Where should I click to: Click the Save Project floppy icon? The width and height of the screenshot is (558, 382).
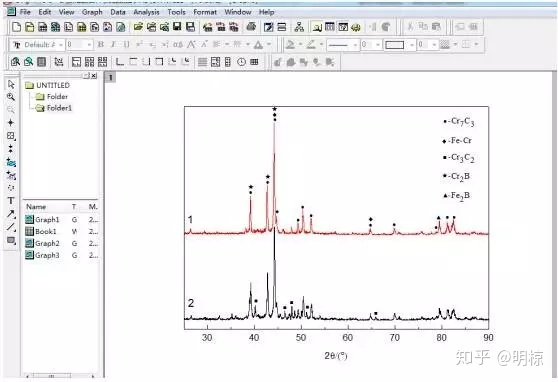[177, 27]
